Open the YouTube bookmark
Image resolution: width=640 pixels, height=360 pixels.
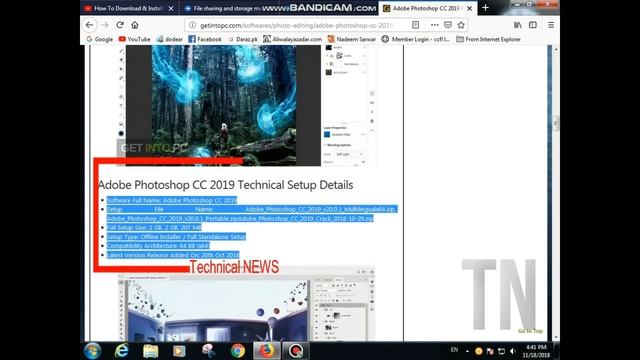(x=135, y=39)
